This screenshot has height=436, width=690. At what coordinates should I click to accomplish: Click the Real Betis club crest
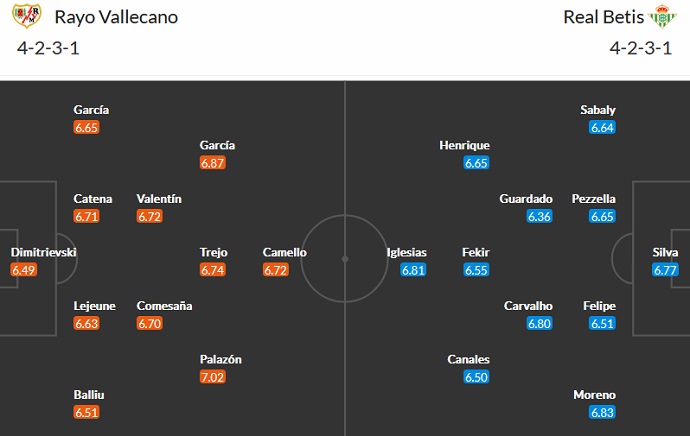click(x=661, y=17)
